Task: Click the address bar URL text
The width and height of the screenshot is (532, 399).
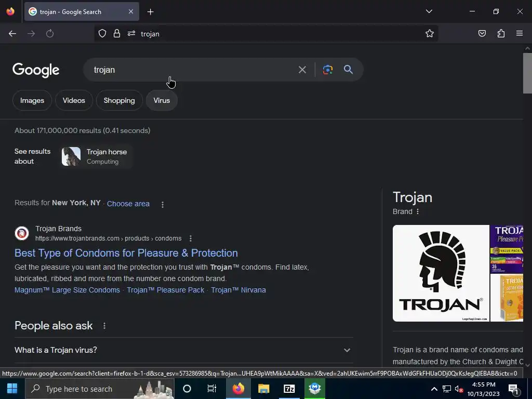Action: 150,34
